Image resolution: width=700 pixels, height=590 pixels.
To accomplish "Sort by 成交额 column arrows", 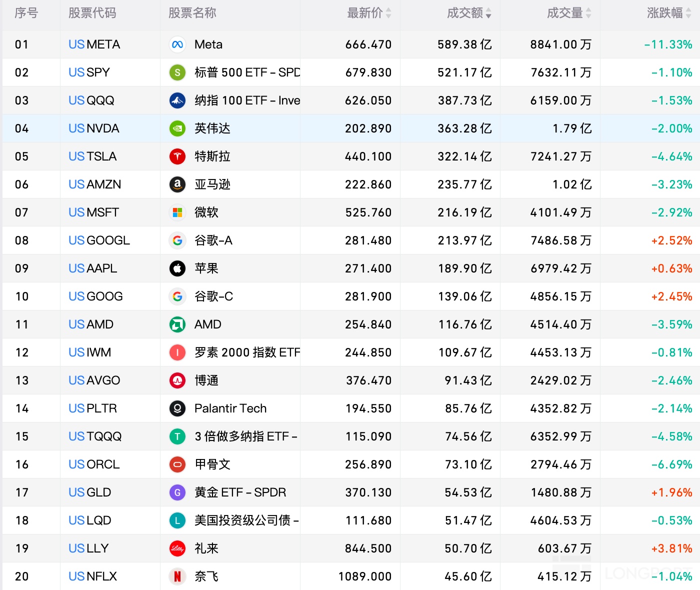I will click(488, 13).
